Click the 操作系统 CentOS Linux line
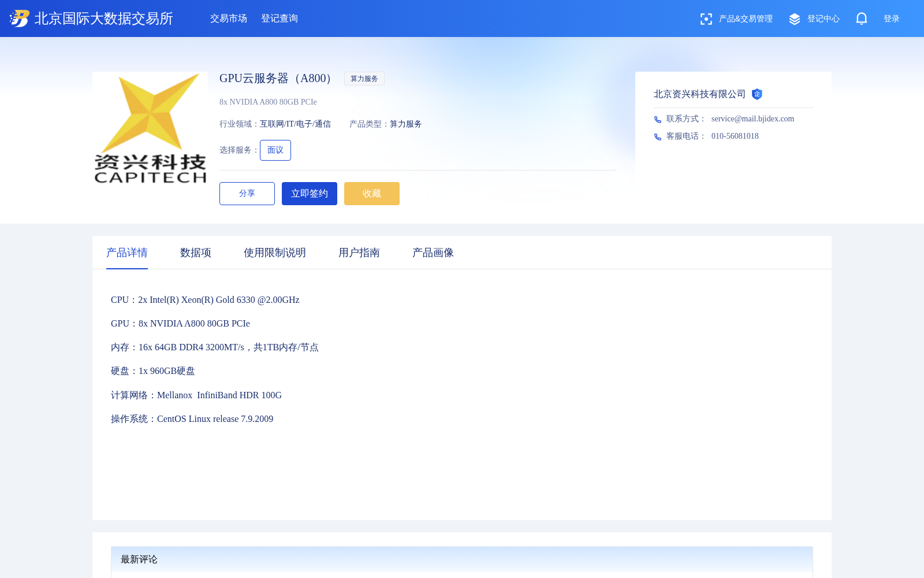924x578 pixels. 192,419
